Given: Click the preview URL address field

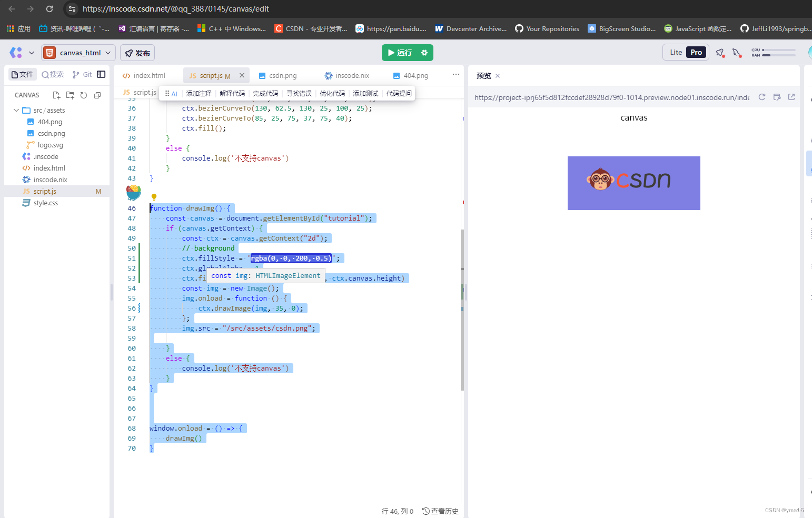Looking at the screenshot, I should 611,97.
